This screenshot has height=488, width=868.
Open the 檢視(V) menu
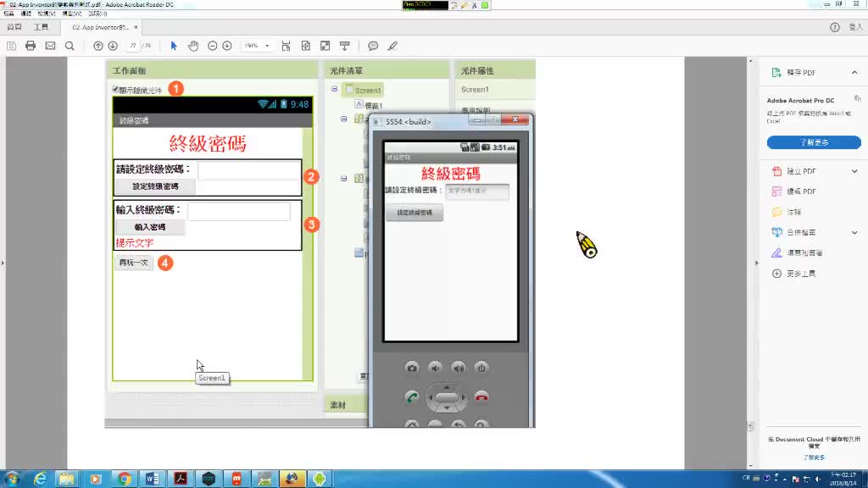tap(47, 14)
